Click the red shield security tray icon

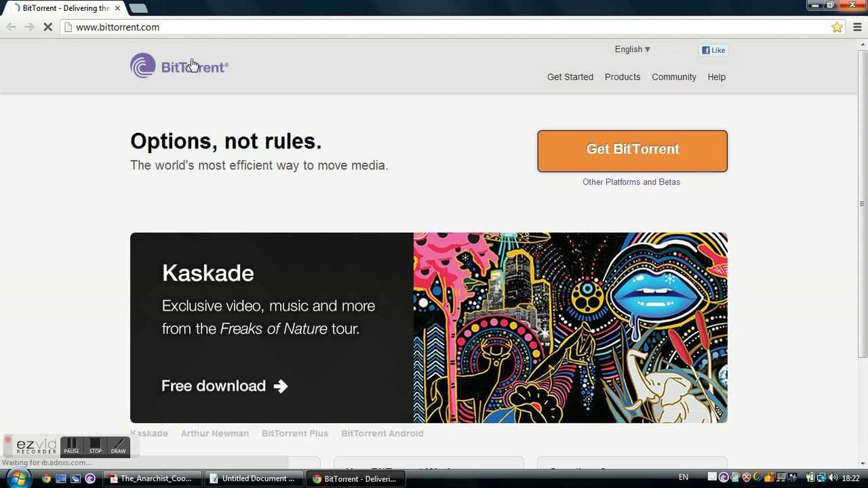747,478
